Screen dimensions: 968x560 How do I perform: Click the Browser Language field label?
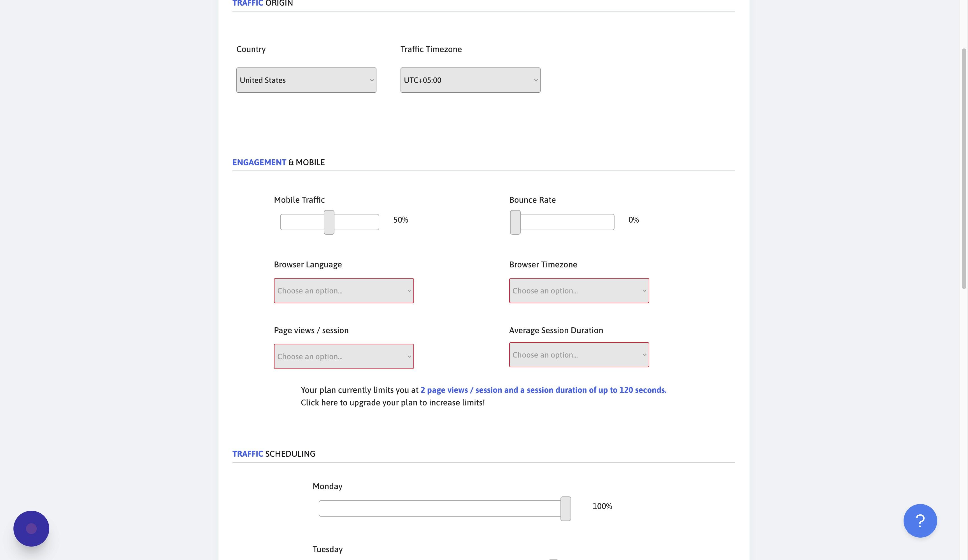308,265
